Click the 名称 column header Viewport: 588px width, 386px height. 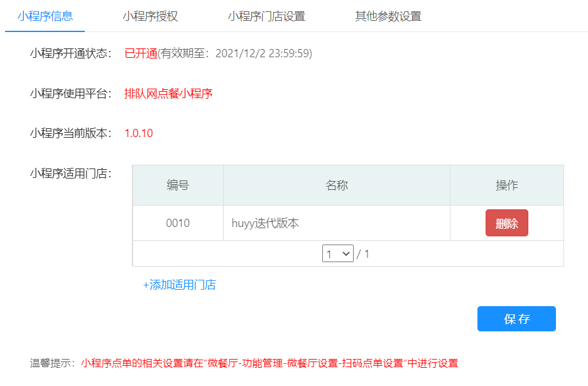coord(337,185)
